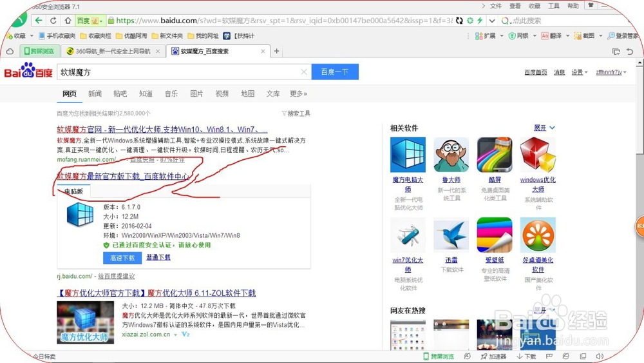The image size is (644, 363).
Task: Click the 普通下载 link
Action: click(x=158, y=257)
